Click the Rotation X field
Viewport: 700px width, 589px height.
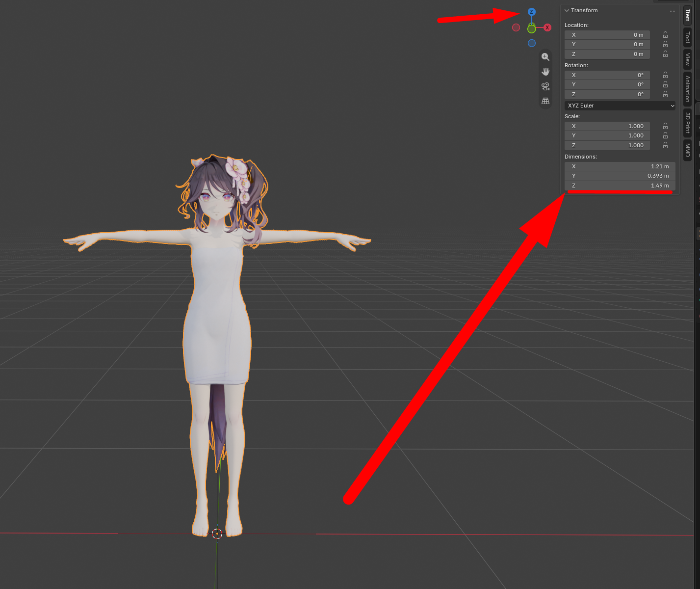(x=607, y=75)
